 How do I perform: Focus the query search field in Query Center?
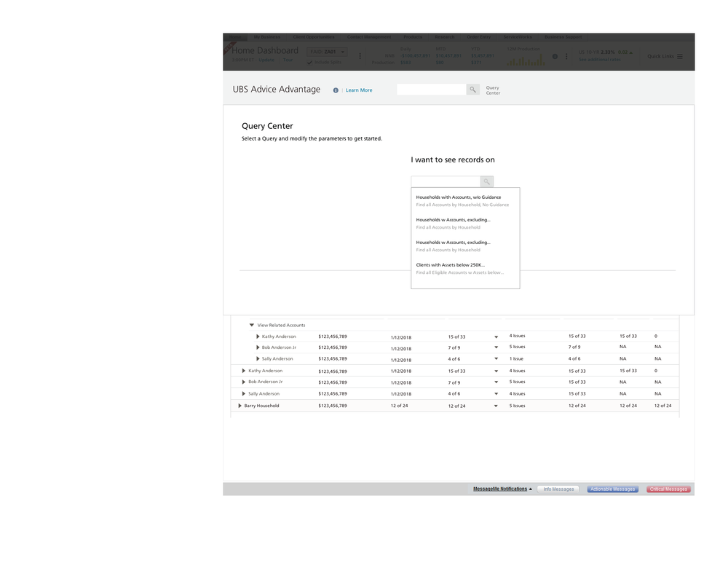(x=446, y=181)
